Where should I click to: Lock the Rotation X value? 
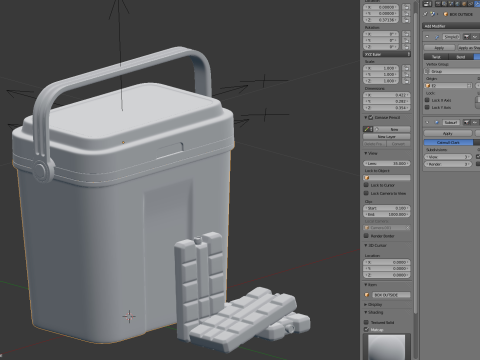(406, 34)
